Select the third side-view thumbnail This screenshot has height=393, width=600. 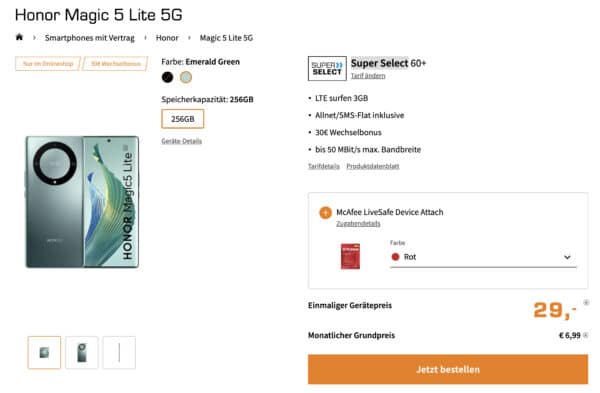(x=119, y=352)
